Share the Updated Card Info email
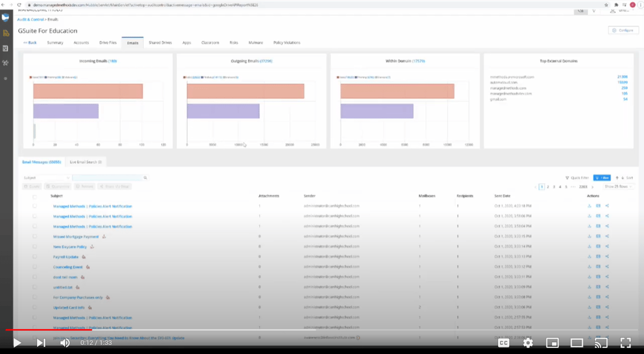This screenshot has height=354, width=644. click(607, 307)
